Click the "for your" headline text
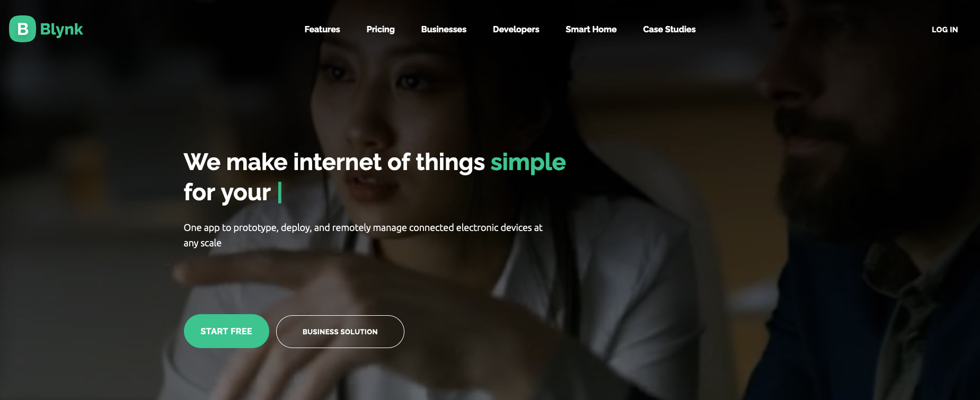Screen dimensions: 980x400 point(227,193)
